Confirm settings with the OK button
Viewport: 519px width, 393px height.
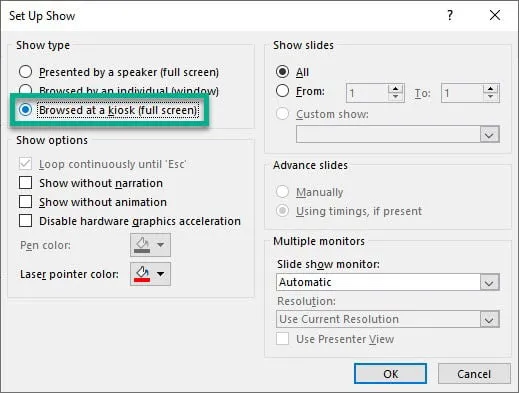pos(390,374)
